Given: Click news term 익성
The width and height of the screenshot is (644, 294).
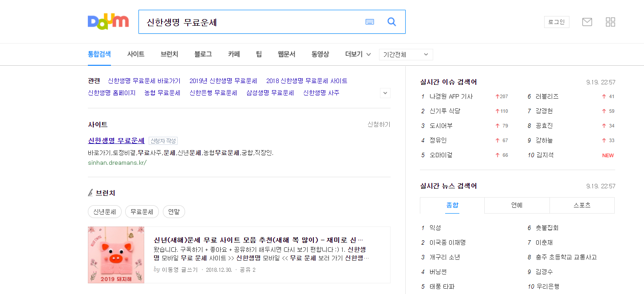Looking at the screenshot, I should [435, 228].
